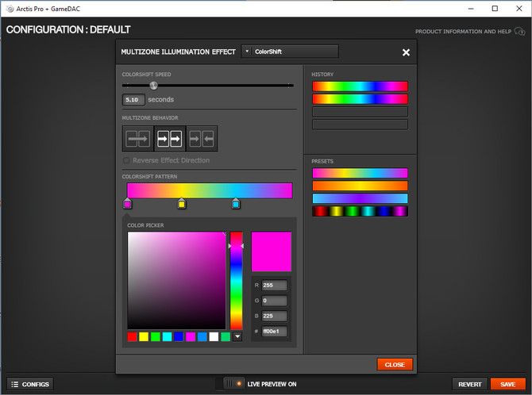Expand more color swatches dropdown arrow

(237, 336)
